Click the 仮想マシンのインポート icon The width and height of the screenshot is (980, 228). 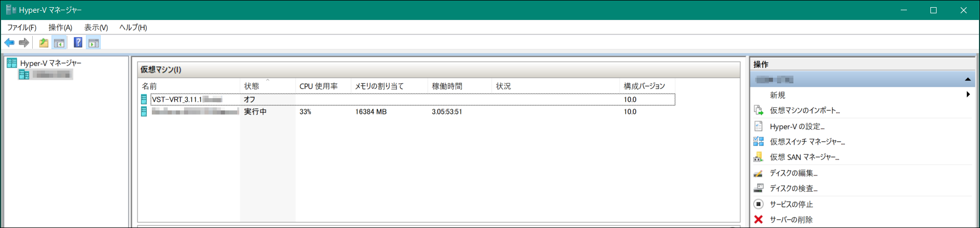(x=759, y=110)
